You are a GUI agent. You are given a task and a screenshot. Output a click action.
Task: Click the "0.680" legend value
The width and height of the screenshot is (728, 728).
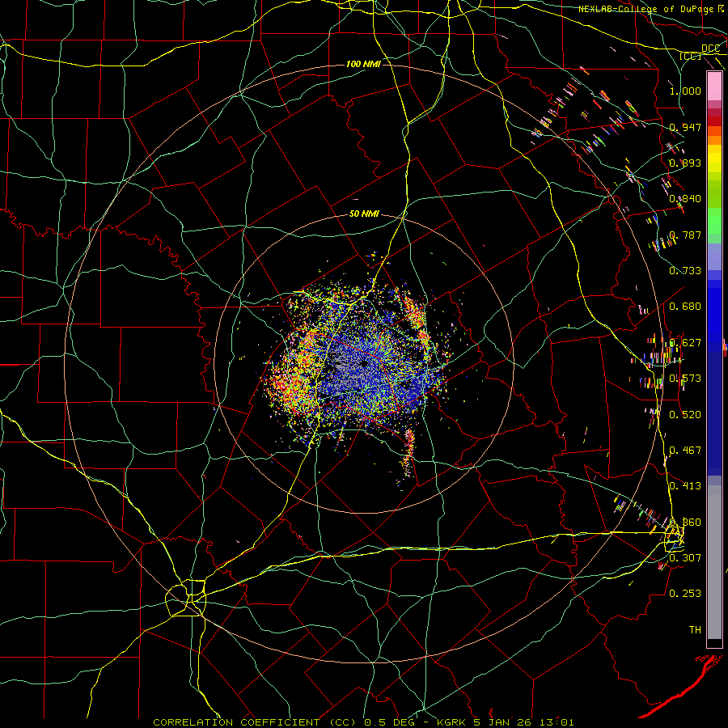685,307
